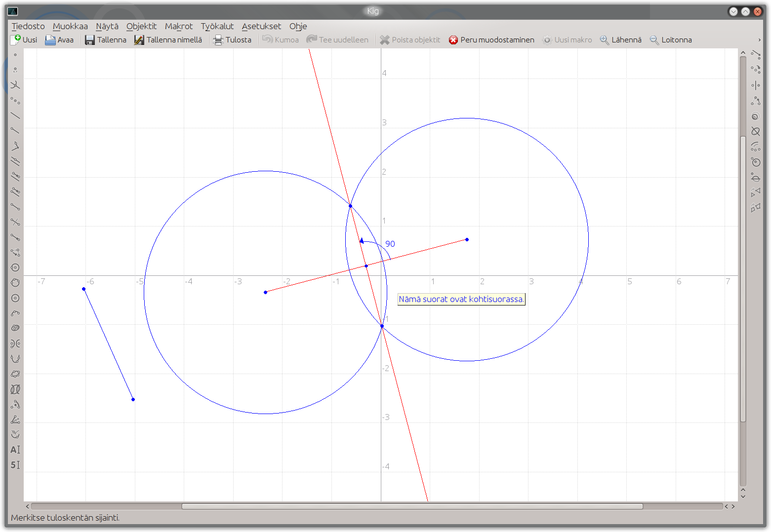Click Tallenna nimellä (save as)
Viewport: 771px width, 532px height.
[168, 40]
